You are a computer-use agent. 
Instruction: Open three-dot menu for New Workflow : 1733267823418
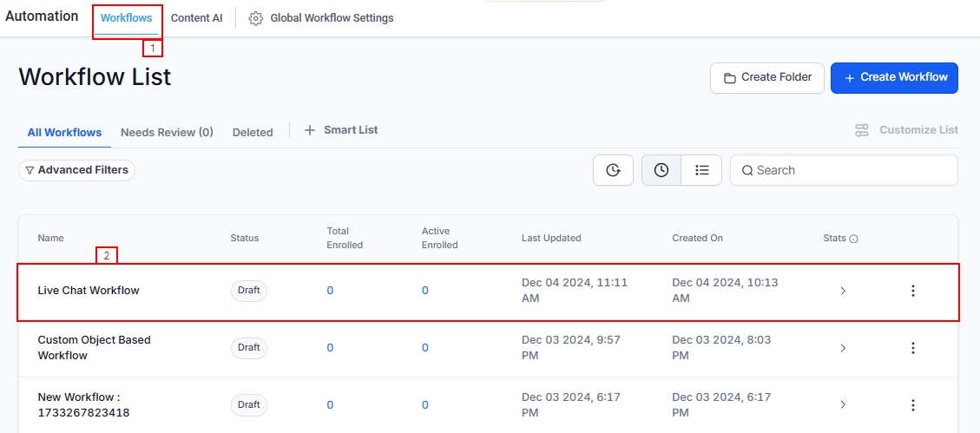pyautogui.click(x=912, y=405)
